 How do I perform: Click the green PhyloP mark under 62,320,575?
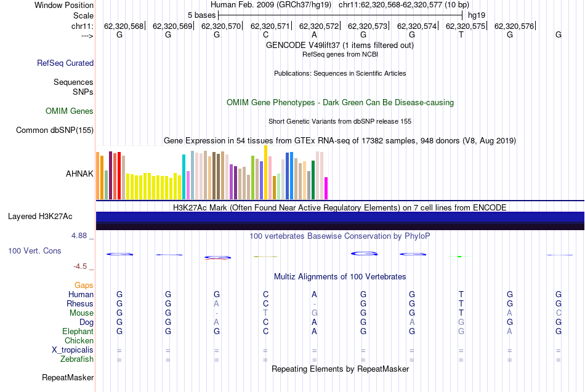[x=459, y=256]
